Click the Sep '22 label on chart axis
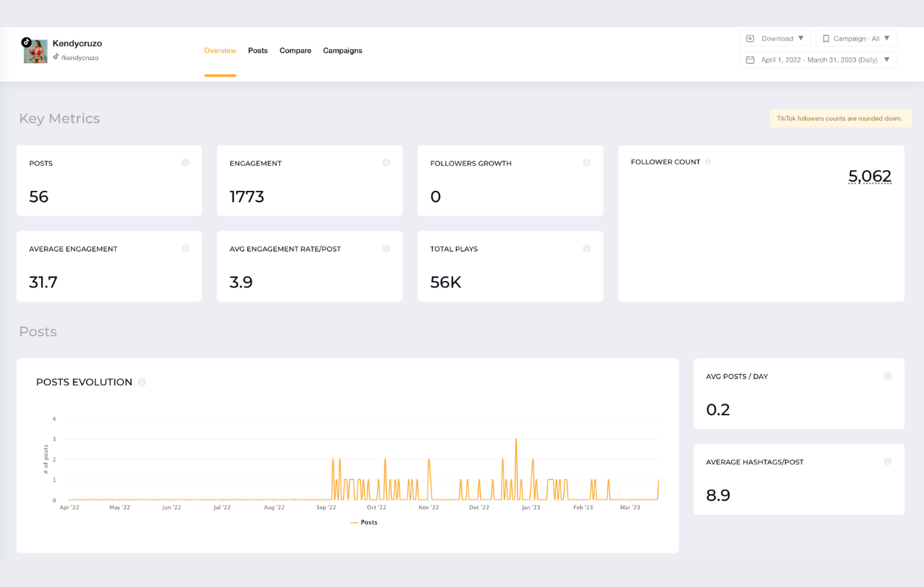 (326, 507)
